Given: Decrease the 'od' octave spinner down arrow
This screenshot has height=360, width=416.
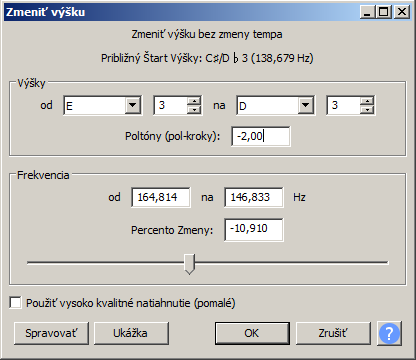Looking at the screenshot, I should (194, 109).
